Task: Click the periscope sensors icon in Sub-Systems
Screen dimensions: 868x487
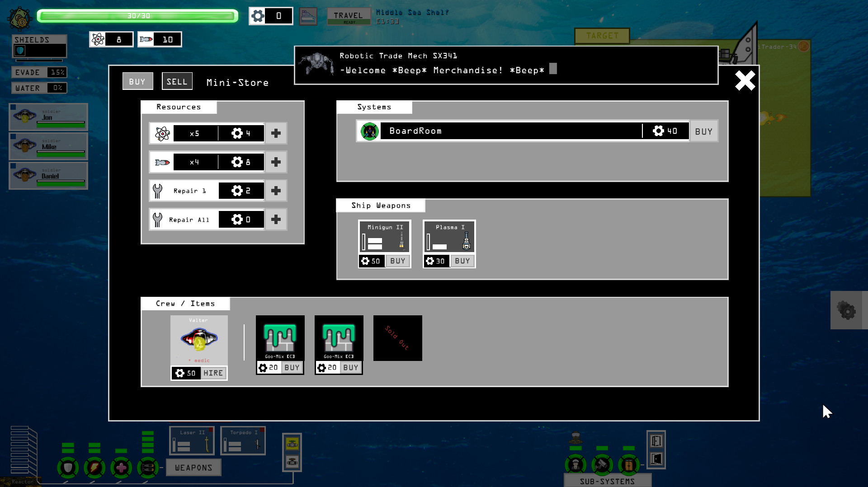Action: pos(602,465)
